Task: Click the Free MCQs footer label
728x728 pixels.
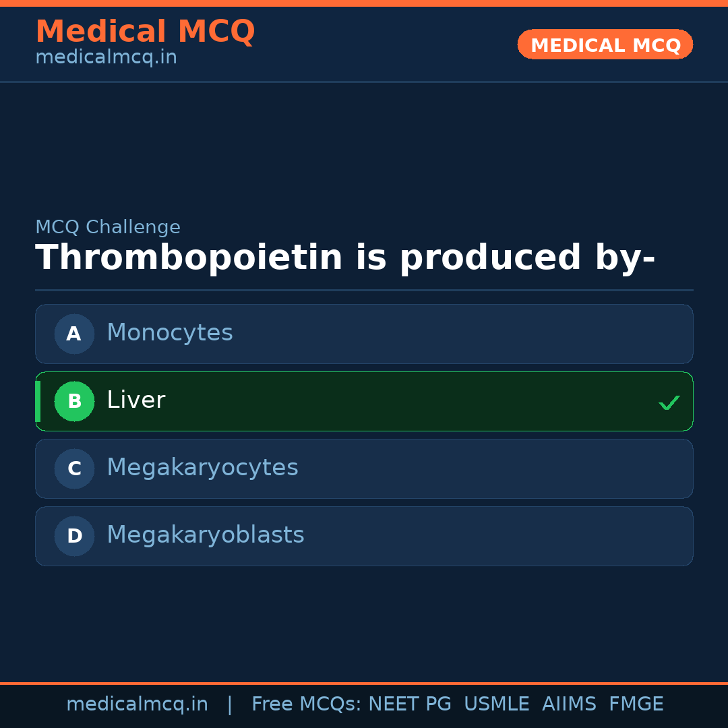Action: 306,704
